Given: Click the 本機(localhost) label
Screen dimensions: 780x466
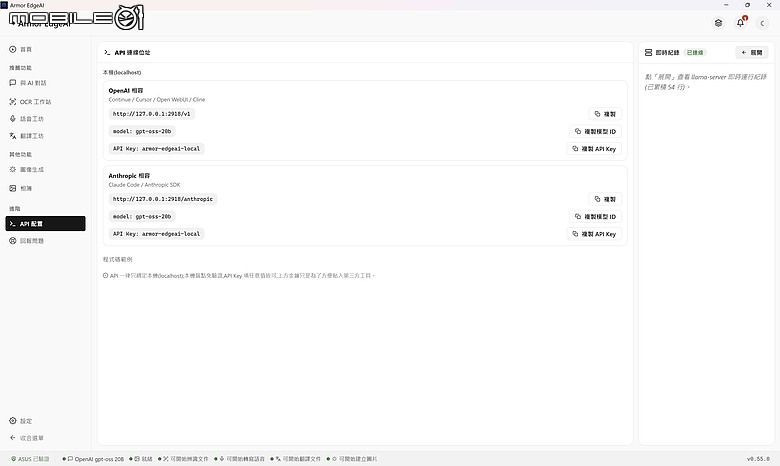Looking at the screenshot, I should [122, 73].
